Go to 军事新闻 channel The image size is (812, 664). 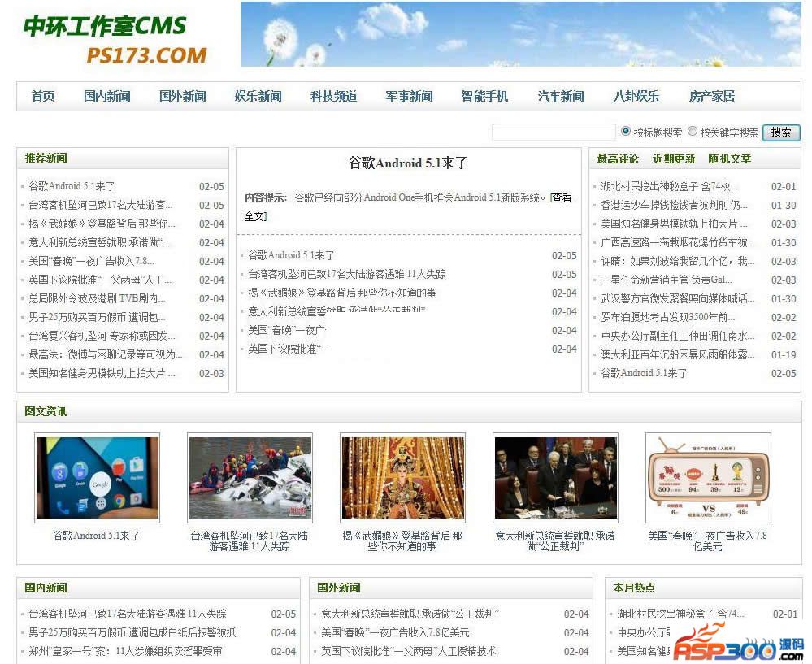point(409,96)
